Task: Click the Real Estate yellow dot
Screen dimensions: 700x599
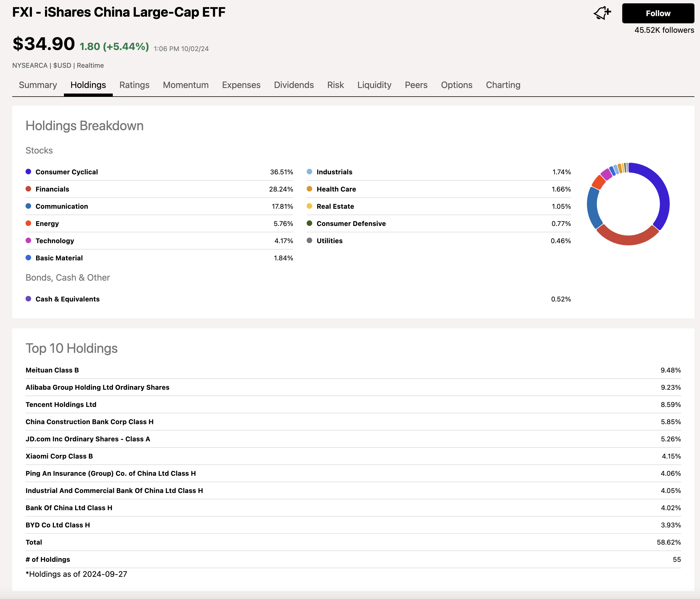Action: 309,206
